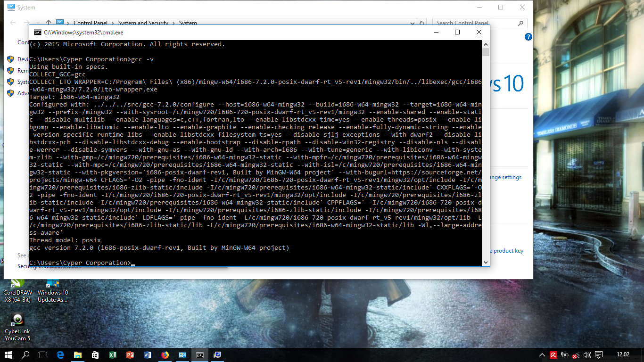The width and height of the screenshot is (644, 362).
Task: Show hidden tray icons chevron
Action: tap(542, 355)
